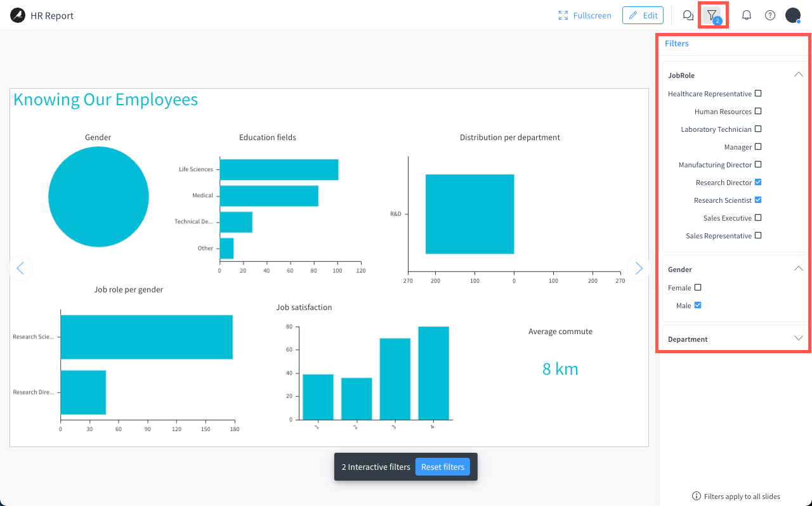Image resolution: width=812 pixels, height=506 pixels.
Task: Open the filter icon in the toolbar
Action: click(713, 15)
